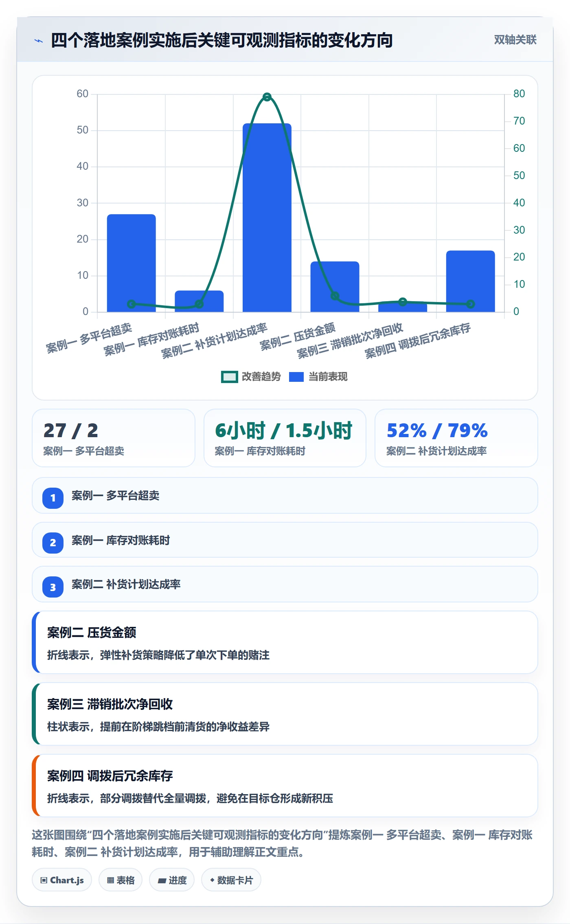The width and height of the screenshot is (570, 924).
Task: Click the tallest bar for 补货计划达成率
Action: point(267,218)
